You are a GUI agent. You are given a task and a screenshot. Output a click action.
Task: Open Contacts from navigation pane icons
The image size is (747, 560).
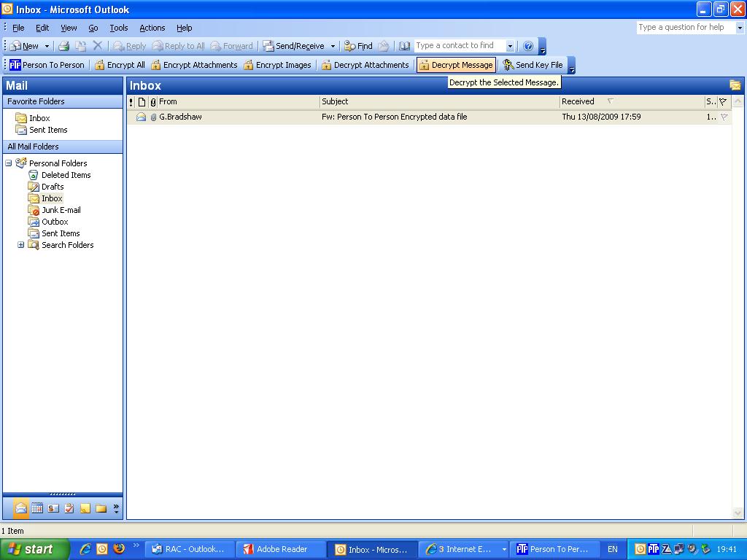53,508
